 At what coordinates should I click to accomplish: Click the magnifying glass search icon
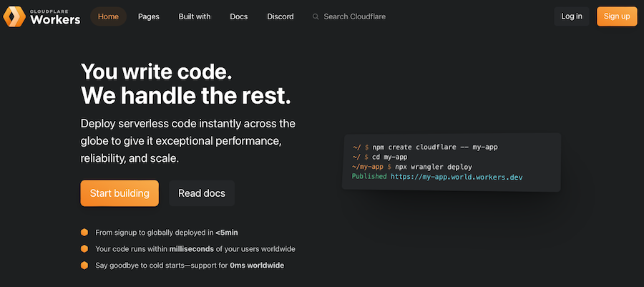[x=316, y=16]
